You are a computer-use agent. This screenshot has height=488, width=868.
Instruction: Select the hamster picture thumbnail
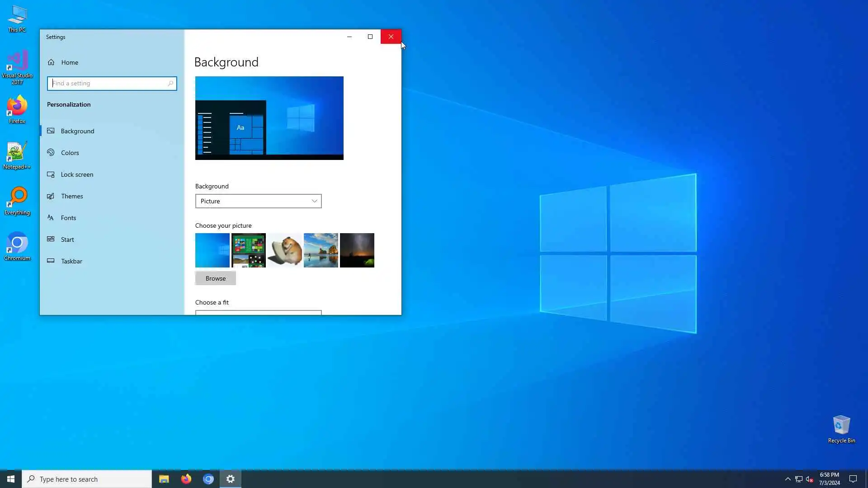point(285,250)
